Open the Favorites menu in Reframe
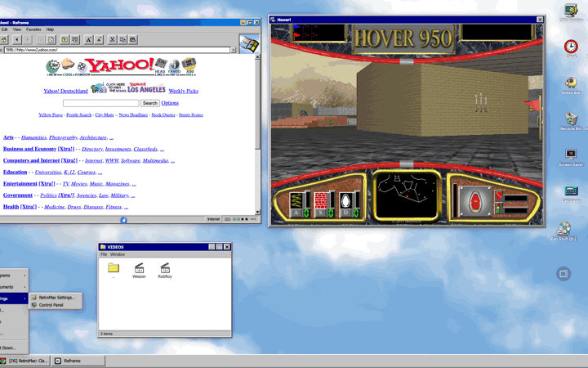The height and width of the screenshot is (368, 588). [x=33, y=29]
